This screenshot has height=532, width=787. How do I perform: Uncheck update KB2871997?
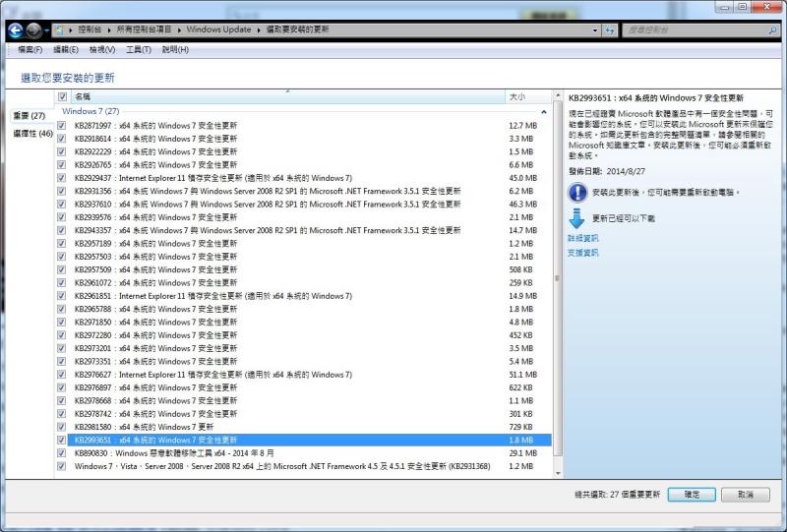61,126
